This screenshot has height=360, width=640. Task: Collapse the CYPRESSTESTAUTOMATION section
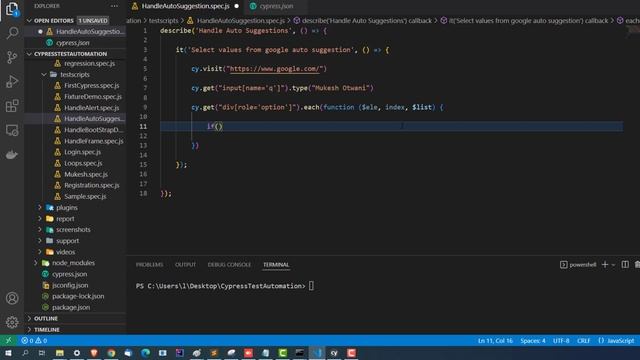[x=29, y=54]
